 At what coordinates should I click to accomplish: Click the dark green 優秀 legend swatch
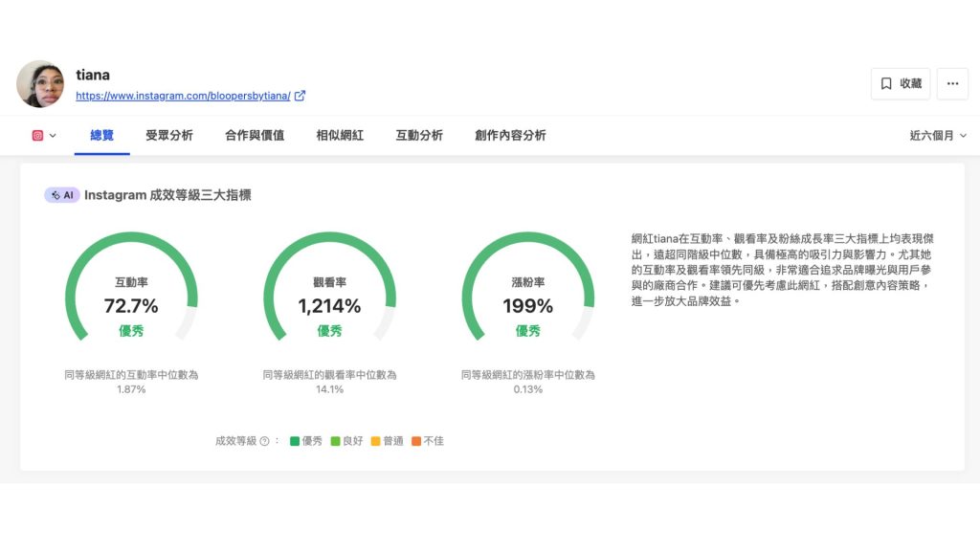(295, 441)
